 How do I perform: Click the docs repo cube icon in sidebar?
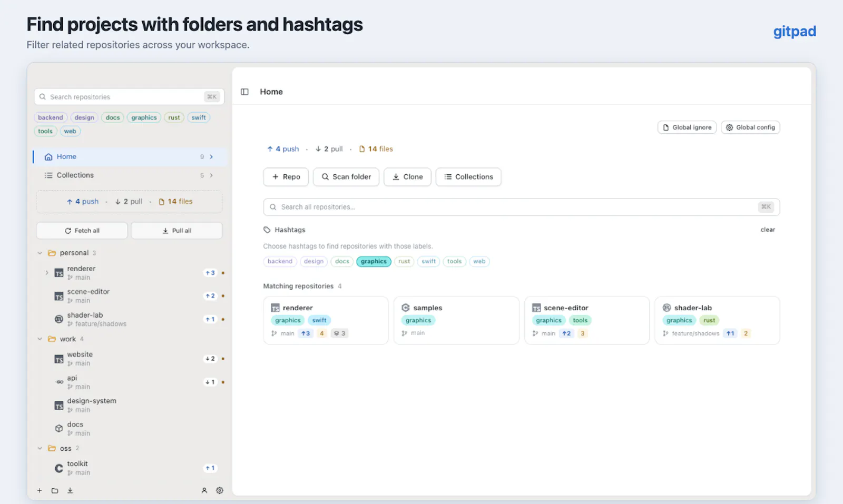point(59,428)
